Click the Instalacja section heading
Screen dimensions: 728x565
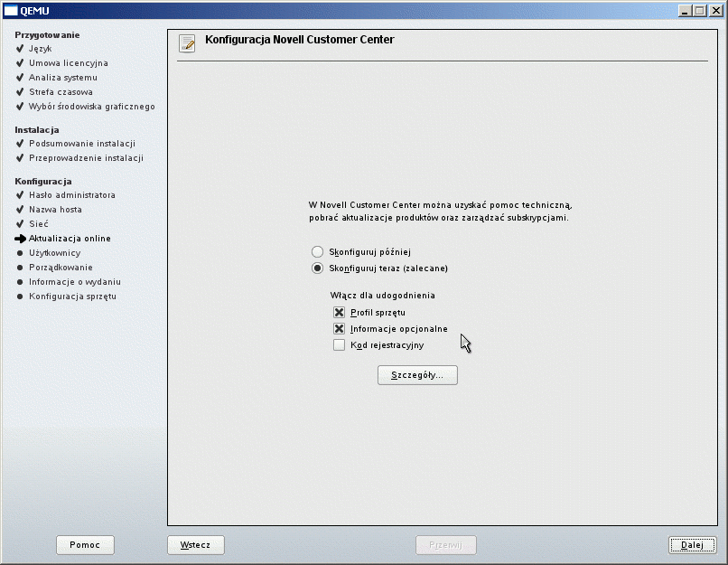pos(37,130)
